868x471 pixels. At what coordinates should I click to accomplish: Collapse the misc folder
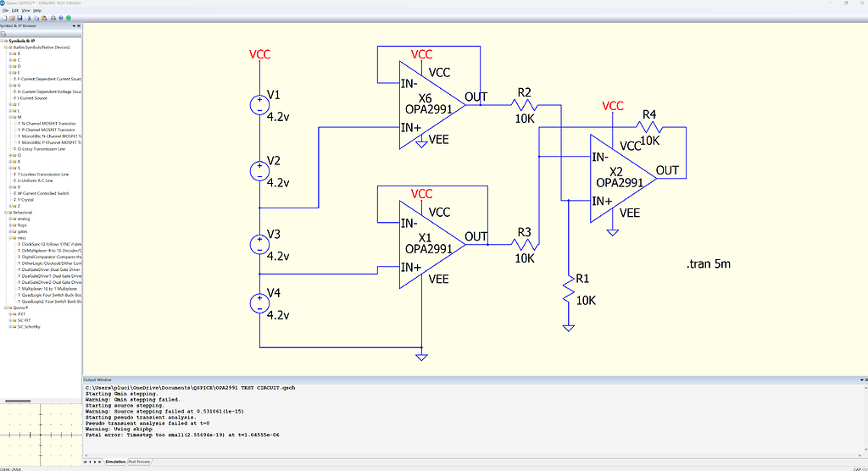coord(10,238)
